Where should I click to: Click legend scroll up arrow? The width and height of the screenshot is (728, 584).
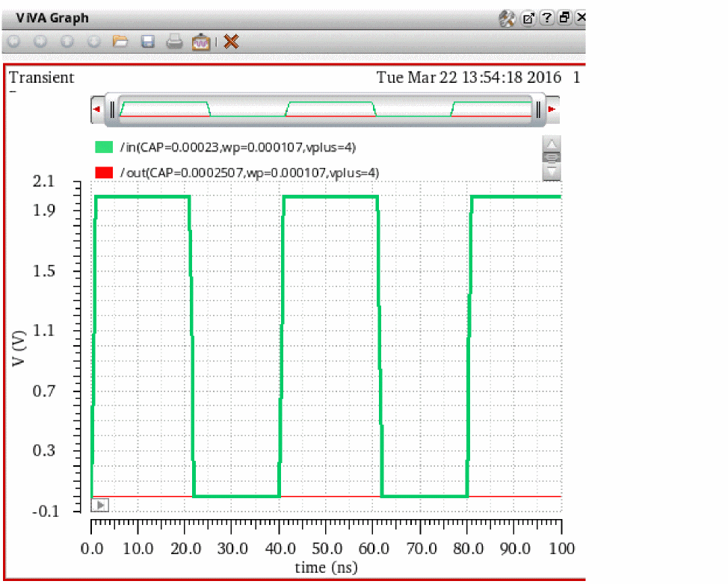click(552, 143)
